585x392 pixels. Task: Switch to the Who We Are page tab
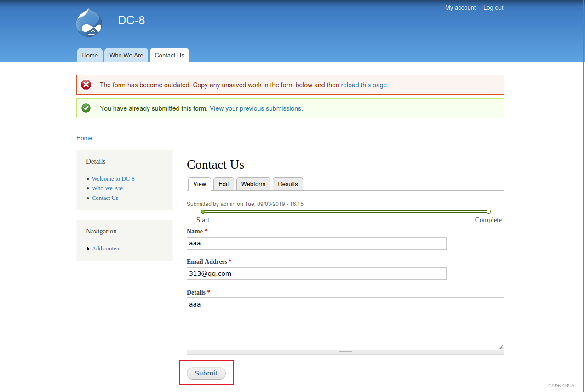(x=126, y=55)
